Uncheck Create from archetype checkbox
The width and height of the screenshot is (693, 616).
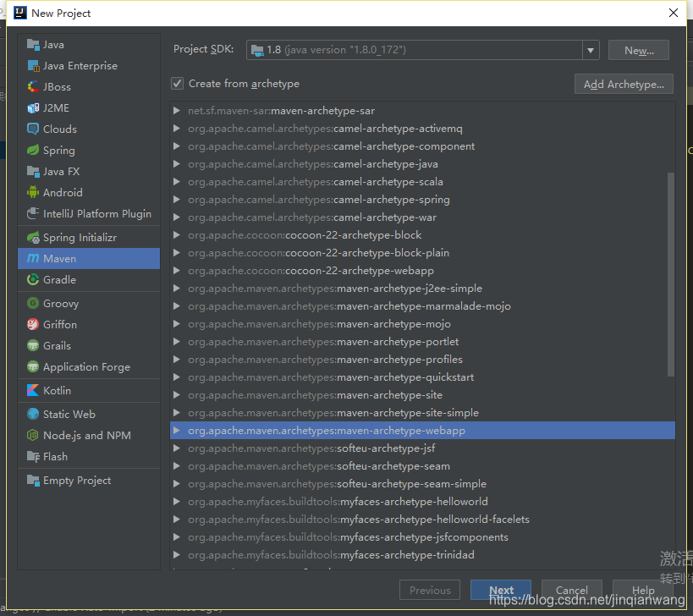177,84
